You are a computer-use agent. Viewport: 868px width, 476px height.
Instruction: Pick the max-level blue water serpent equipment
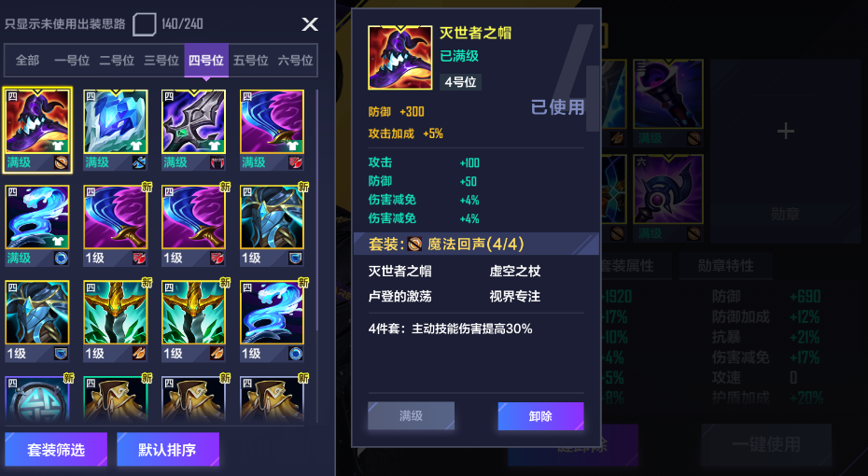point(37,225)
